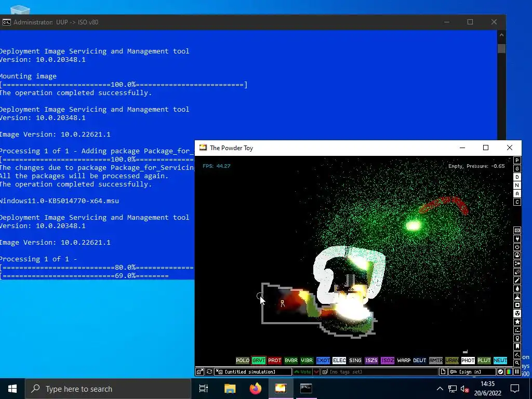Pick the EXOT element

(323, 361)
